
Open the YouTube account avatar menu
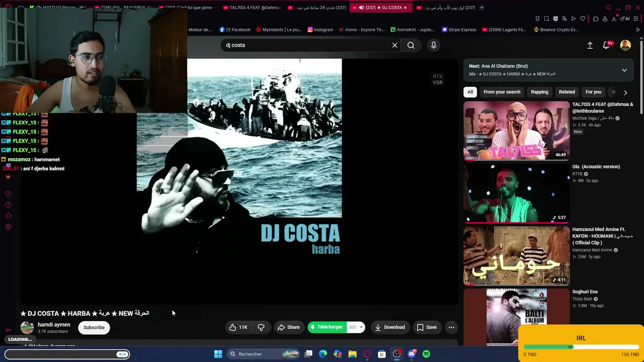pyautogui.click(x=625, y=45)
